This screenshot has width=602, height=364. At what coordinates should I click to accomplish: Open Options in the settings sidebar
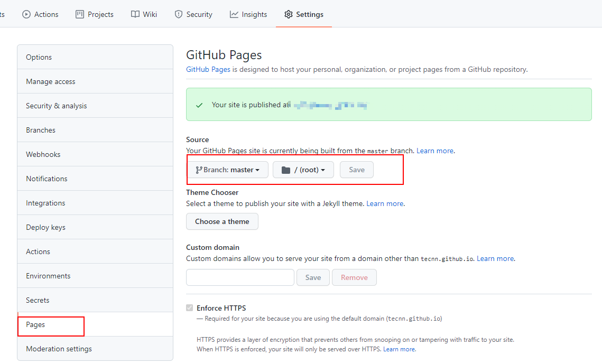point(95,57)
